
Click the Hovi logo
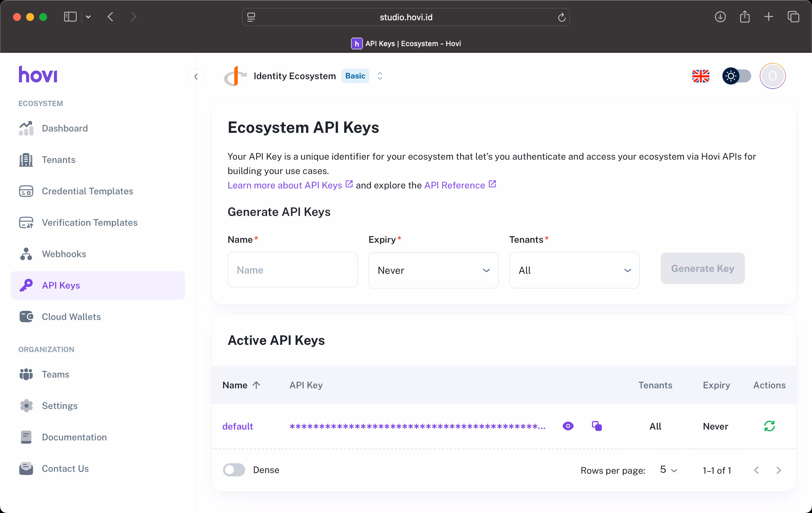[x=38, y=74]
